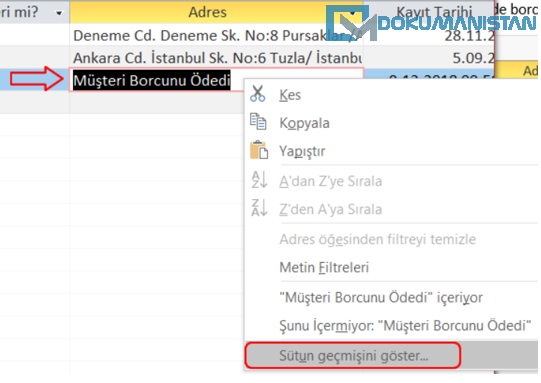The height and width of the screenshot is (383, 541).
Task: Click the Yapıştır clipboard icon
Action: pos(259,150)
